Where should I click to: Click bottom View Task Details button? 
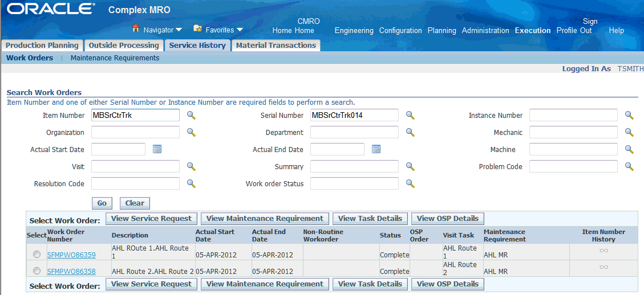370,284
